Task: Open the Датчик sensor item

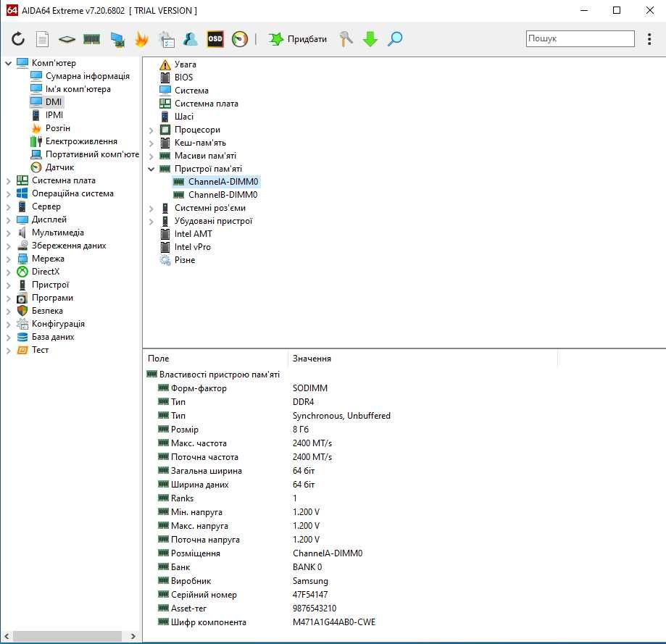Action: pyautogui.click(x=59, y=167)
